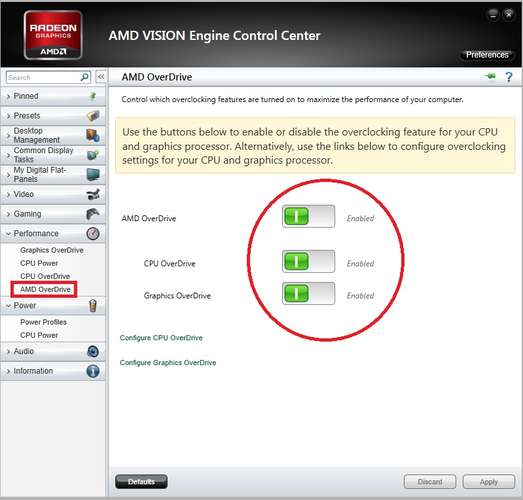This screenshot has height=500, width=523.
Task: Open Power Profiles menu item
Action: [43, 322]
